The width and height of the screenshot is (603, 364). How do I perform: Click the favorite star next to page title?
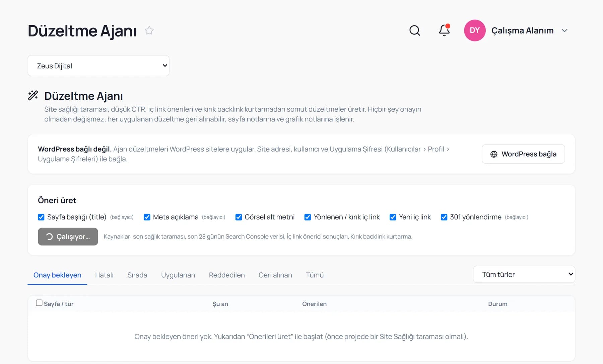pyautogui.click(x=149, y=30)
